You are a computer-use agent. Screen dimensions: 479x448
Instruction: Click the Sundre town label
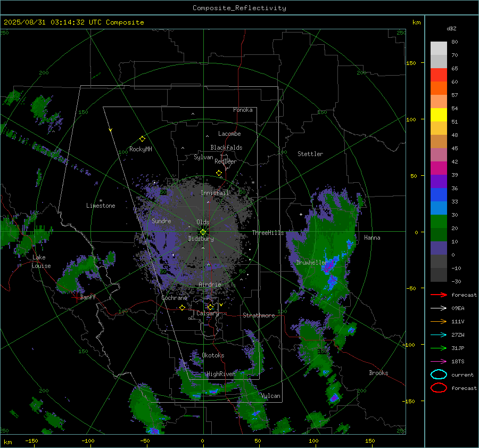click(161, 221)
